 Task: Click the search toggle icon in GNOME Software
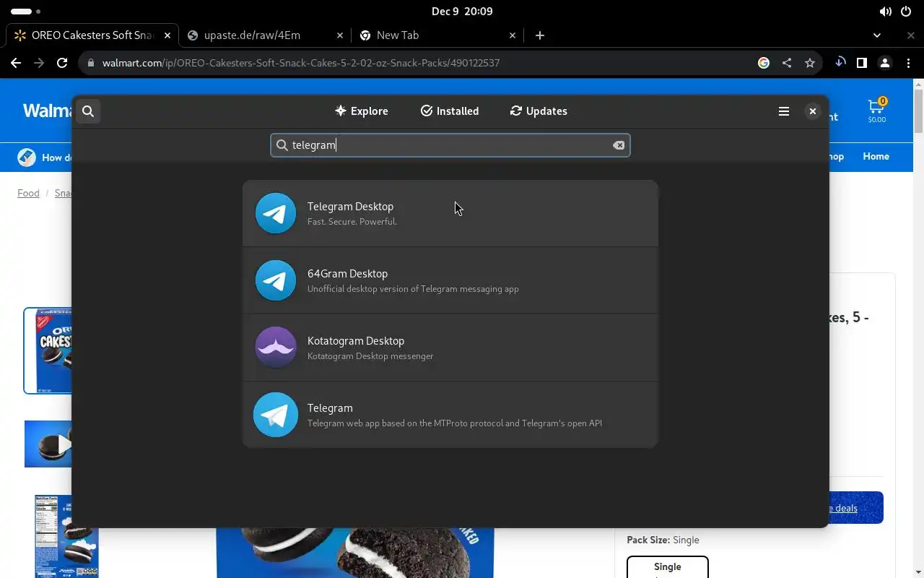[88, 111]
